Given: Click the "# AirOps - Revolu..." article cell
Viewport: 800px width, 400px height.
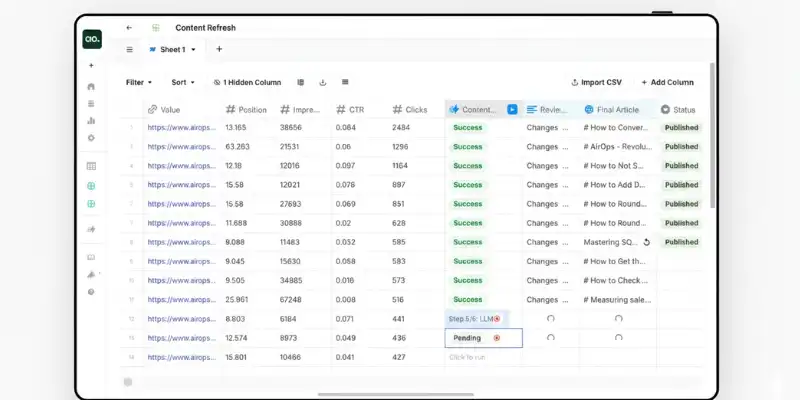Looking at the screenshot, I should click(618, 146).
